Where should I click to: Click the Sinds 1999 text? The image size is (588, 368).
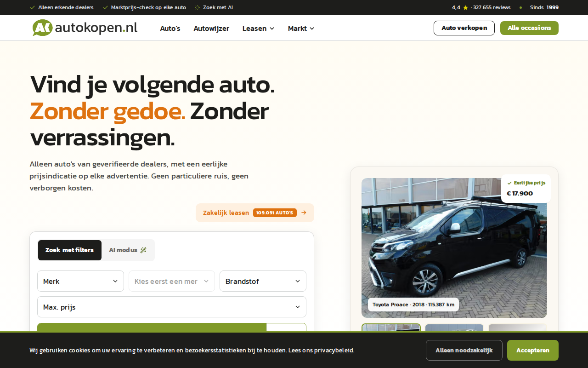point(544,7)
